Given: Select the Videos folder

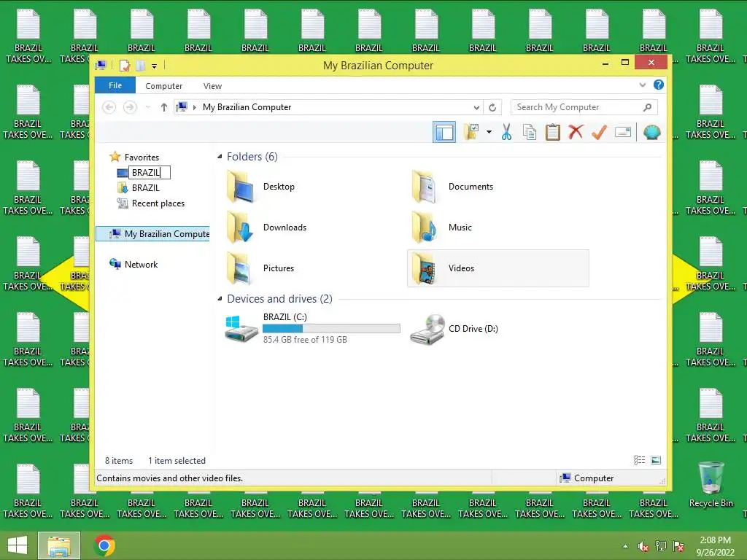Looking at the screenshot, I should point(498,268).
